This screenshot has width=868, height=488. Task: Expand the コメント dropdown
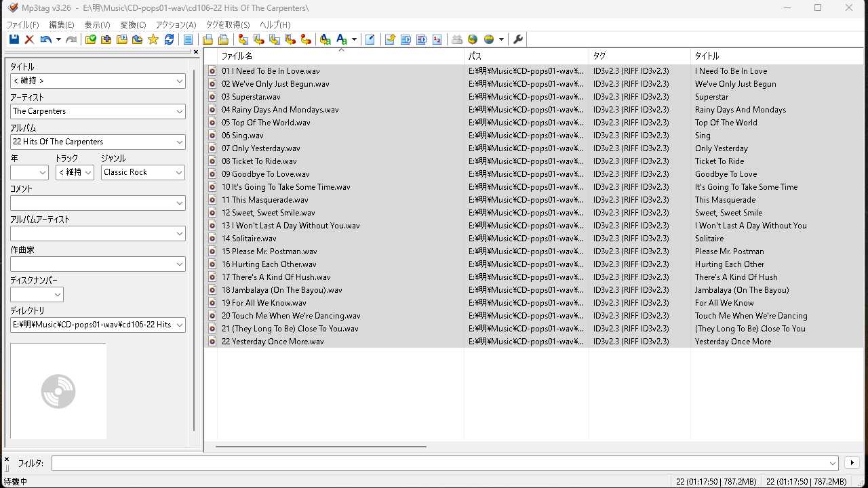pyautogui.click(x=180, y=203)
